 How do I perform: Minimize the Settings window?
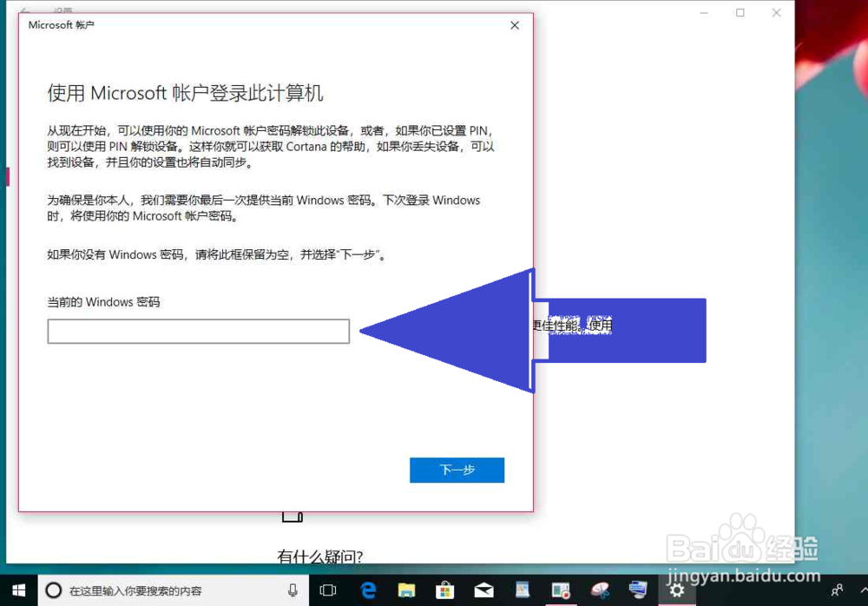pos(704,13)
